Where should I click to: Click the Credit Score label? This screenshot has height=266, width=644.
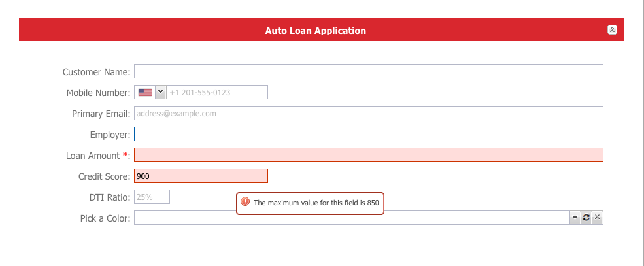105,176
